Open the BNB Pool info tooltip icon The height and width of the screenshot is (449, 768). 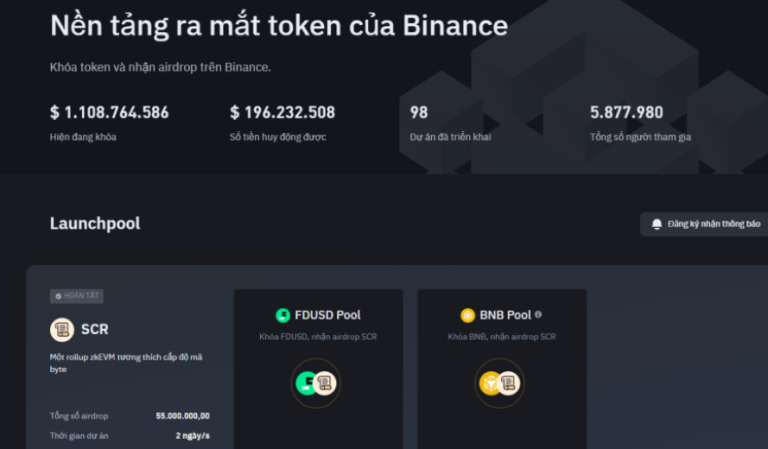(538, 314)
